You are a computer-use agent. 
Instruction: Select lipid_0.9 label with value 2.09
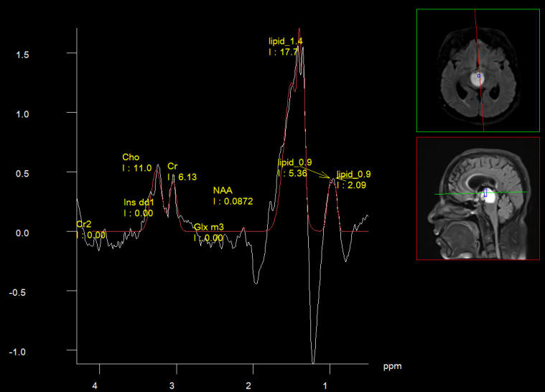pos(354,174)
